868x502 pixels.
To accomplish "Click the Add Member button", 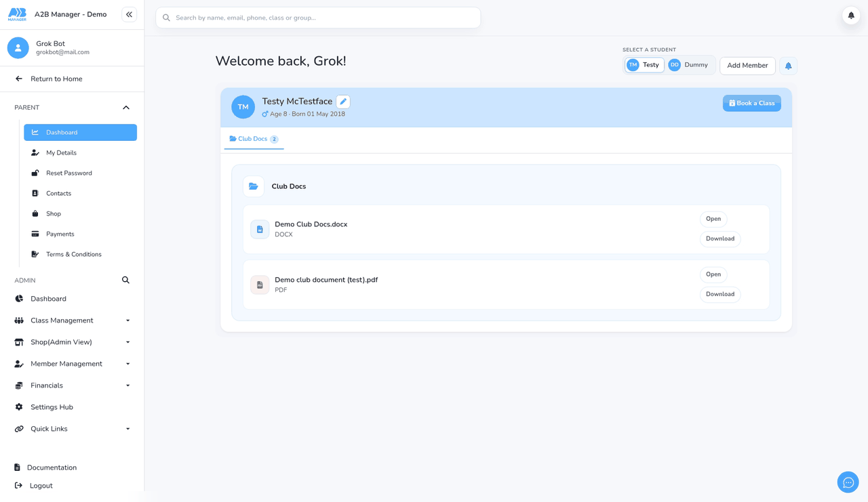I will coord(747,66).
